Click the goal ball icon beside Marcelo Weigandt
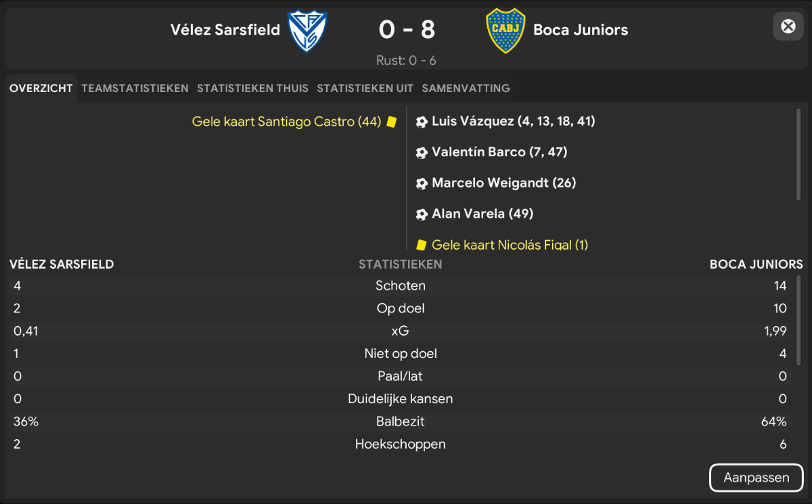Screen dimensions: 812x504 [422, 183]
